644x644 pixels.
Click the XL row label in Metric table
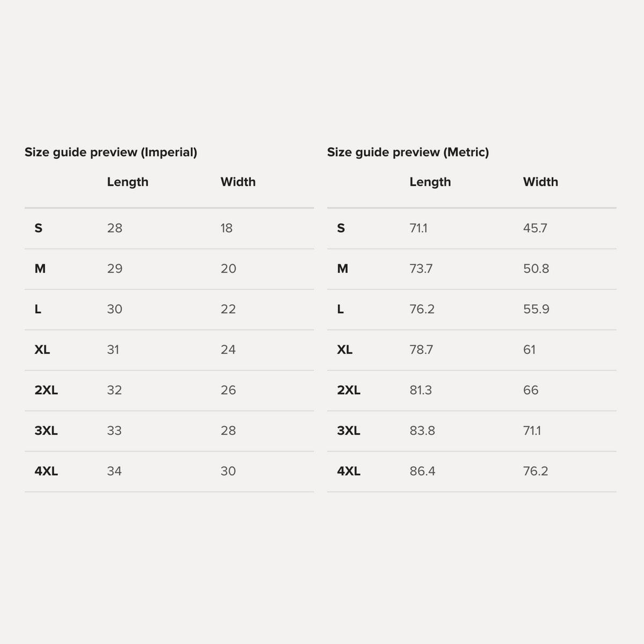(x=345, y=350)
